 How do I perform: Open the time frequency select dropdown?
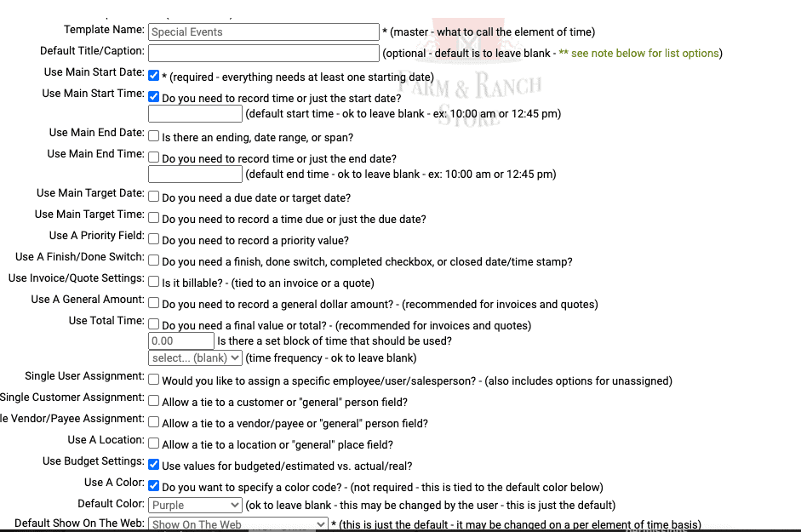pyautogui.click(x=195, y=358)
